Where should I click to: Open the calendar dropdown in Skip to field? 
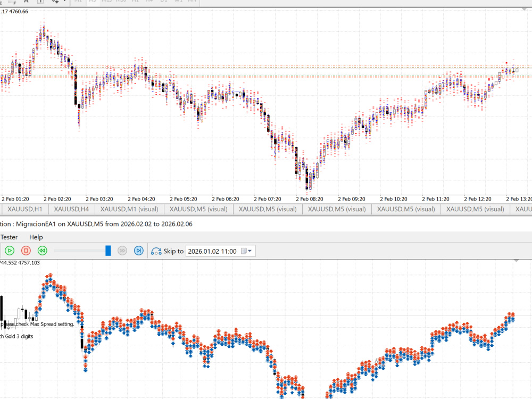pos(246,251)
